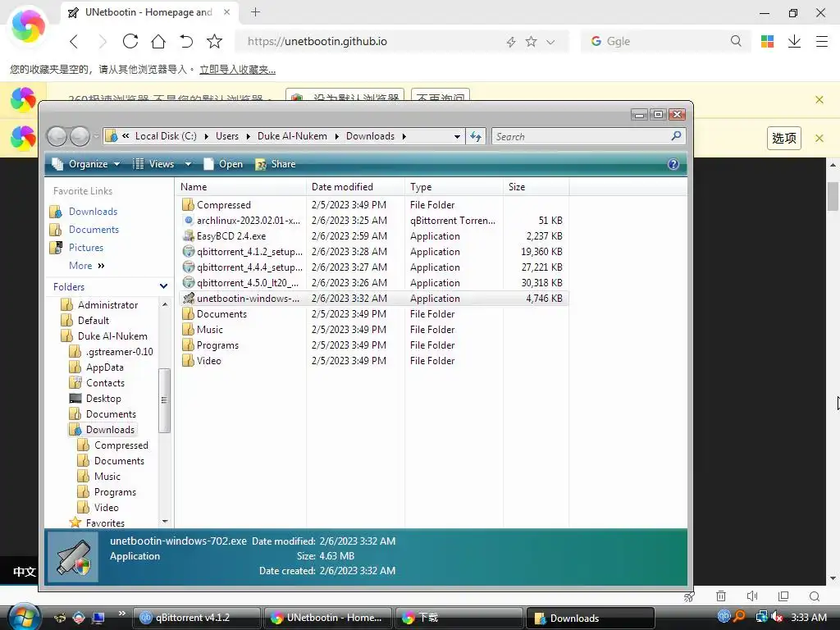Image resolution: width=840 pixels, height=630 pixels.
Task: Select Local Disk (C:) in breadcrumb
Action: coord(166,136)
